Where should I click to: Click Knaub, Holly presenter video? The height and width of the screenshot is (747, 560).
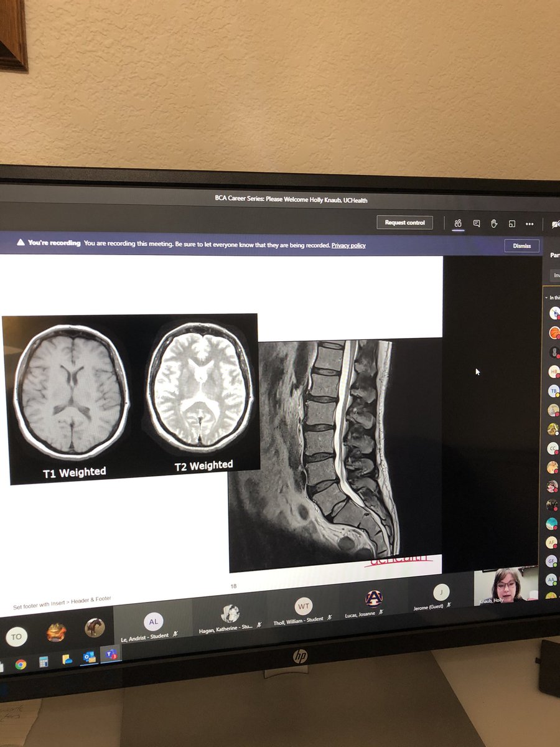pyautogui.click(x=506, y=586)
